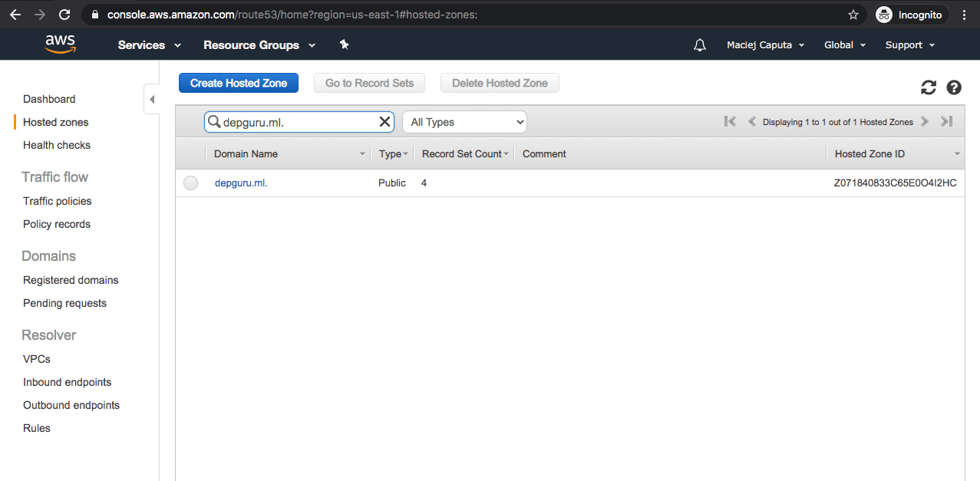Screen dimensions: 980x481
Task: Click the pin shortcut icon in navbar
Action: 344,45
